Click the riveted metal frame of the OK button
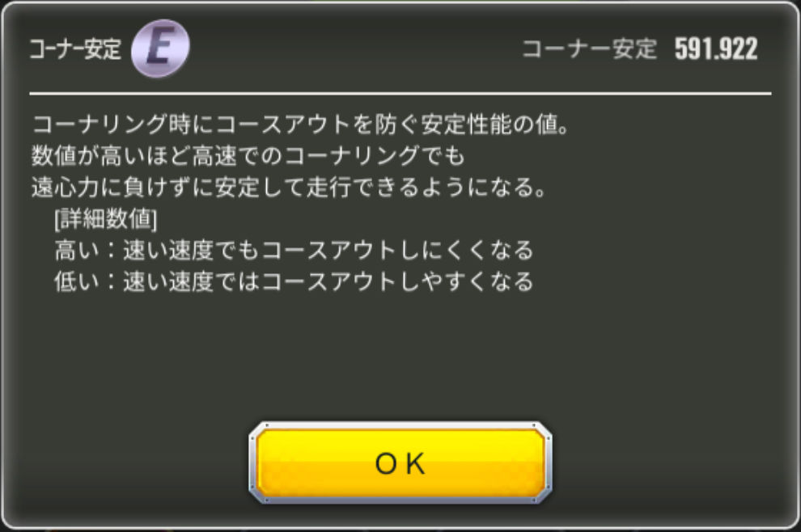 tap(400, 426)
